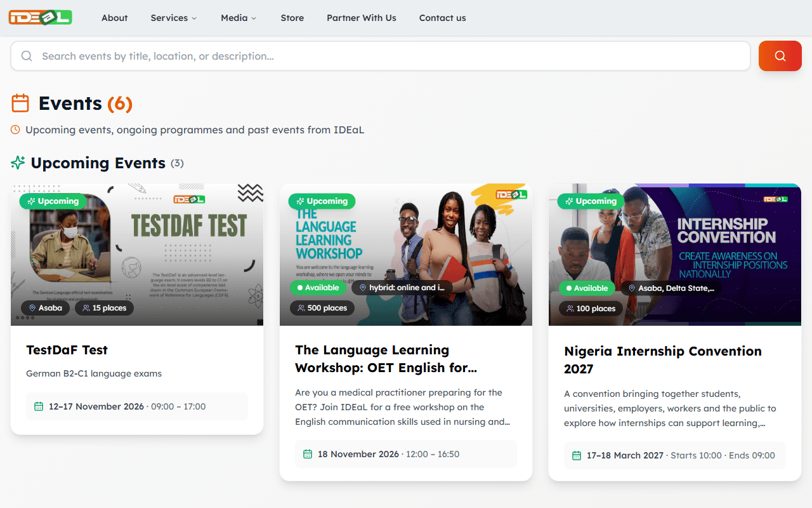This screenshot has height=508, width=812.
Task: Expand the Media dropdown menu
Action: tap(239, 18)
